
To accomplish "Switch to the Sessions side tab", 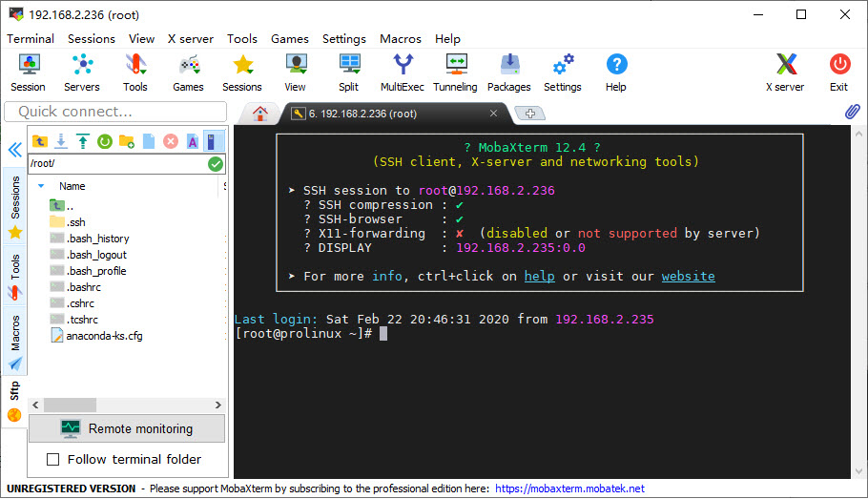I will 15,198.
